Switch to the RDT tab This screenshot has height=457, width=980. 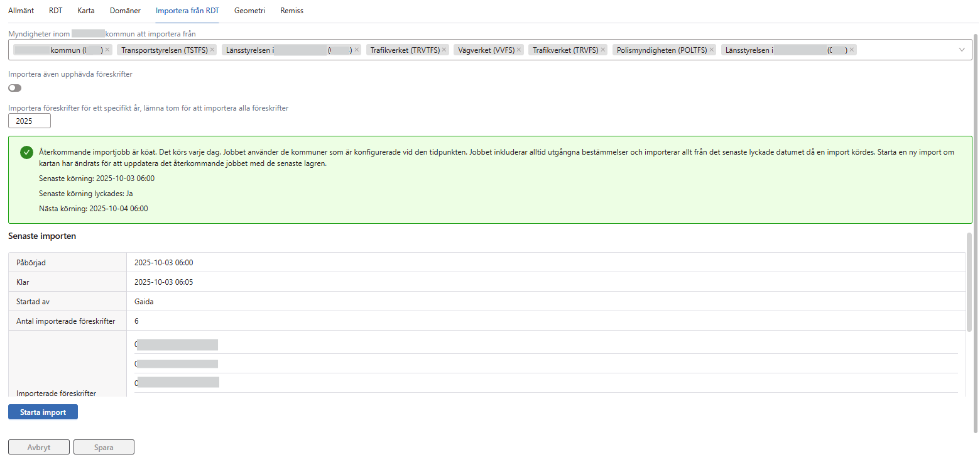(55, 11)
